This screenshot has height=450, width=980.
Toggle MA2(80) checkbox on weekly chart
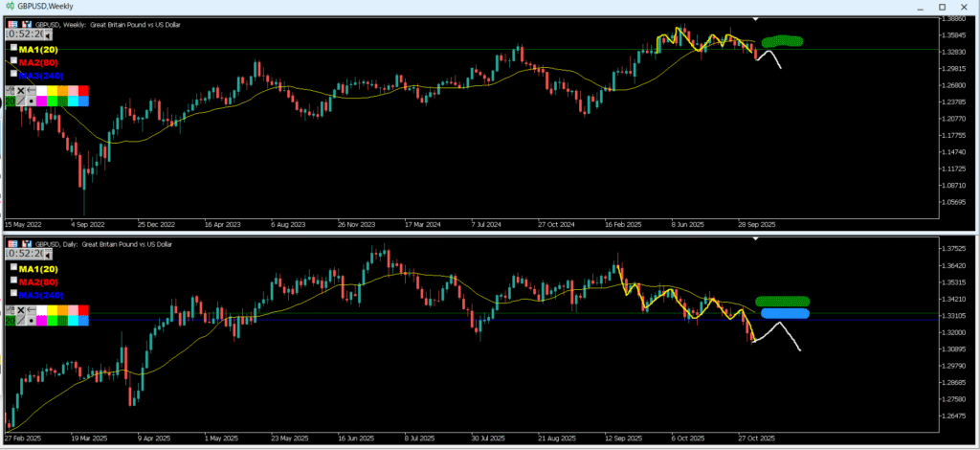pyautogui.click(x=13, y=60)
